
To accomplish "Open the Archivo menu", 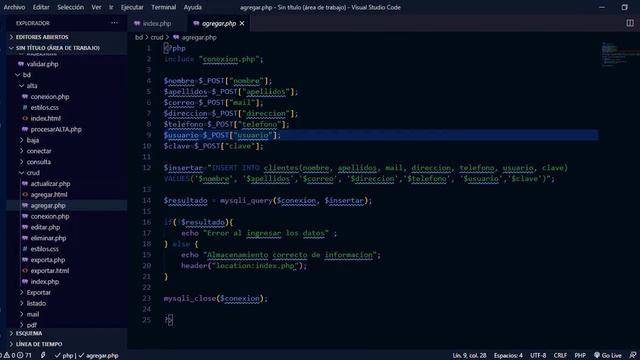I will click(x=14, y=7).
